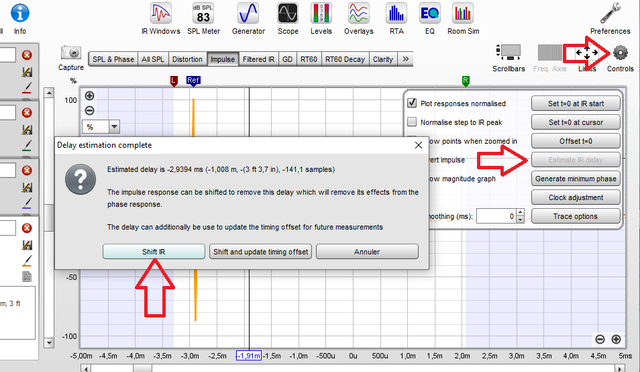
Task: Open the Overlays window
Action: point(358,19)
